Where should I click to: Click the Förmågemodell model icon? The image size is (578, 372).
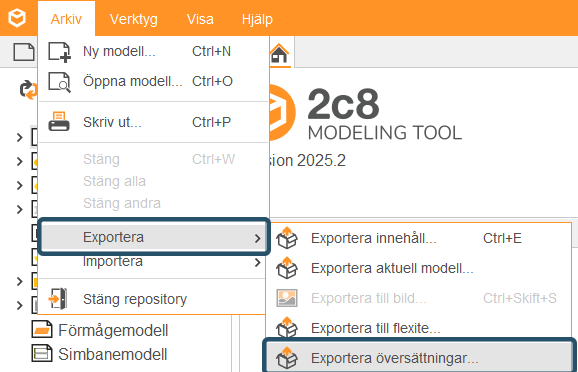[42, 330]
